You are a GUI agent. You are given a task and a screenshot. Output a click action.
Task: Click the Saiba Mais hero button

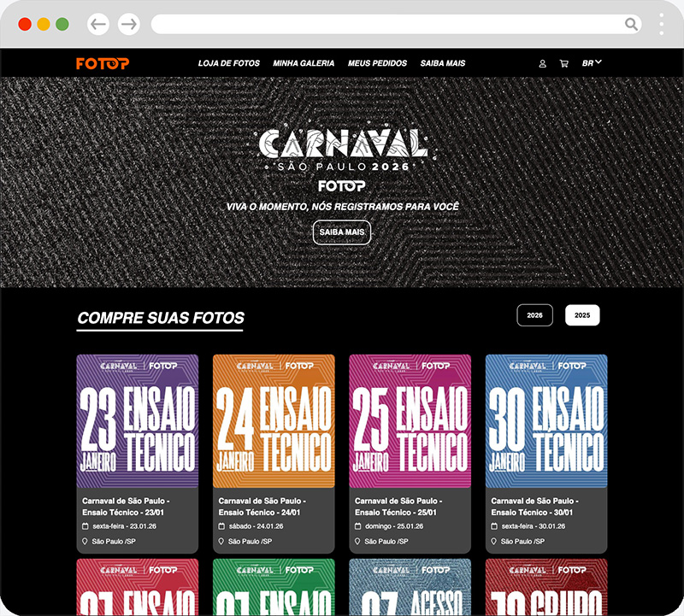342,232
